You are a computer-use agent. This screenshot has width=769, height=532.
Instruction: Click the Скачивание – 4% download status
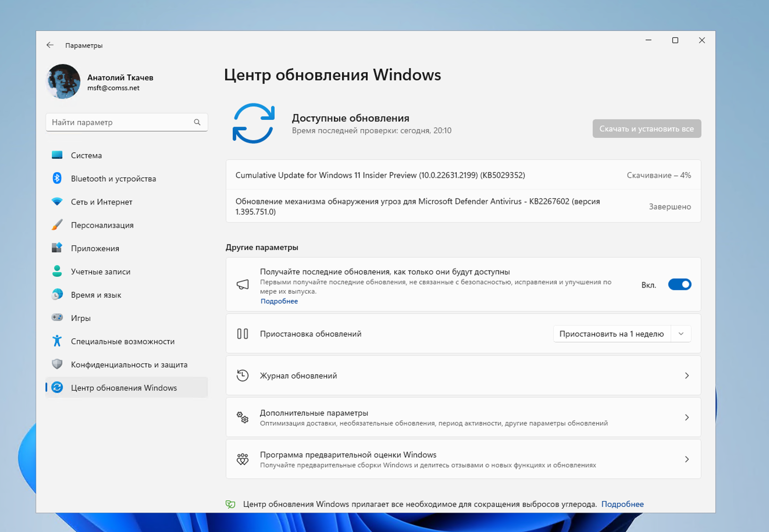(x=659, y=175)
